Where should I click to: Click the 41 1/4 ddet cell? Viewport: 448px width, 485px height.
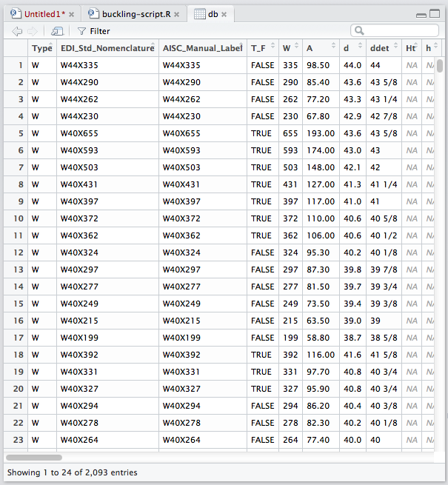(384, 184)
